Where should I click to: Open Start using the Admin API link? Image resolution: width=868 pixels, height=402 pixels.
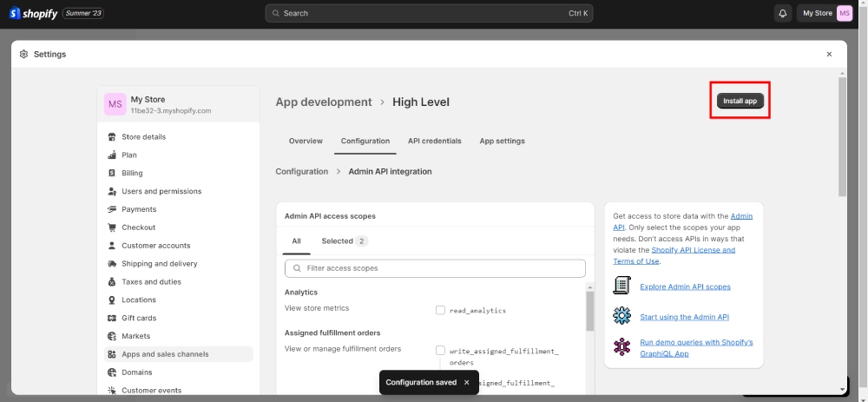(x=684, y=317)
